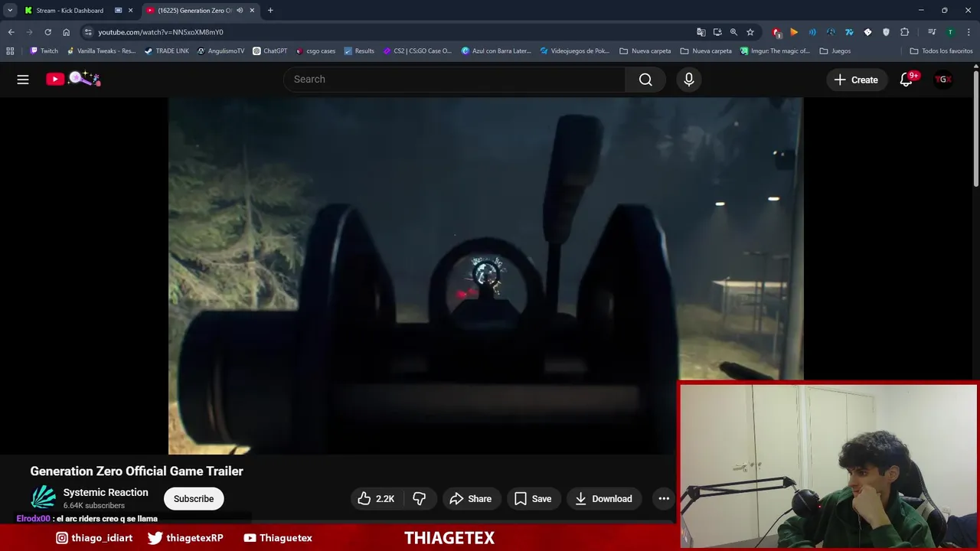Screen dimensions: 980x551
Task: Open the translate page icon
Action: 701,32
